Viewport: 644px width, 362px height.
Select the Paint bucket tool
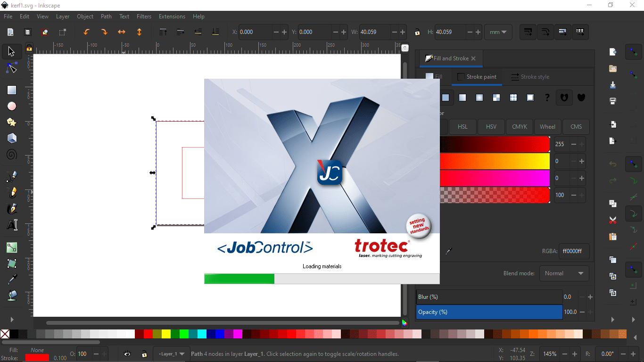click(12, 296)
